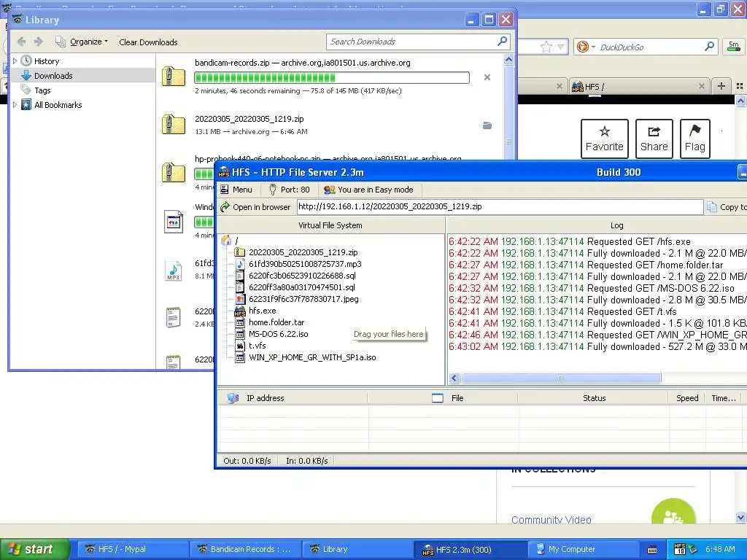Toggle the Easy mode button in HFS
The width and height of the screenshot is (747, 560).
click(x=368, y=190)
